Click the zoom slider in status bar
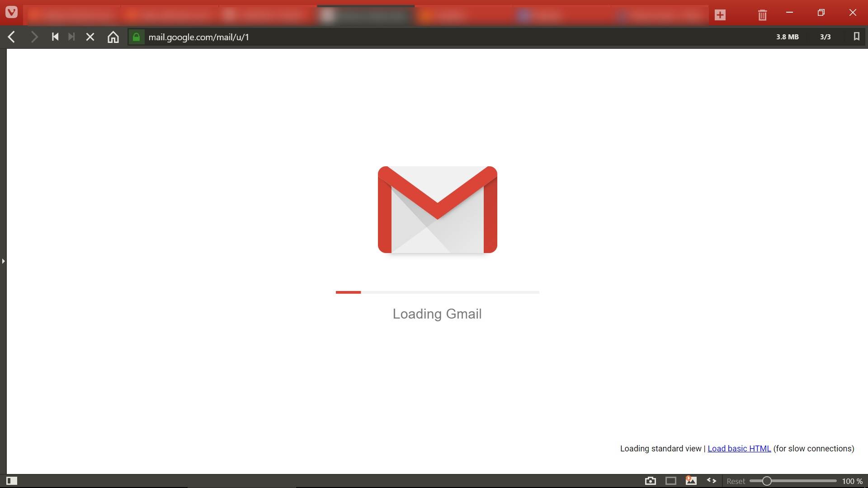 click(x=793, y=481)
